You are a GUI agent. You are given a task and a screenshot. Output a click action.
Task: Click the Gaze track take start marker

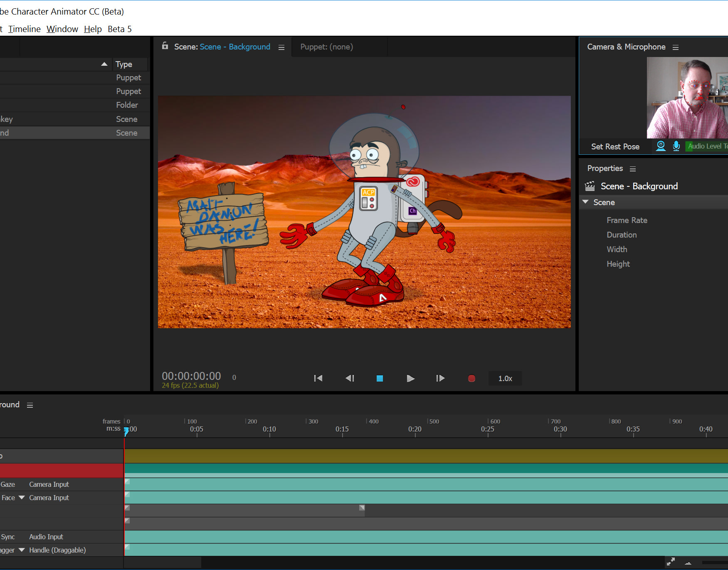[127, 481]
